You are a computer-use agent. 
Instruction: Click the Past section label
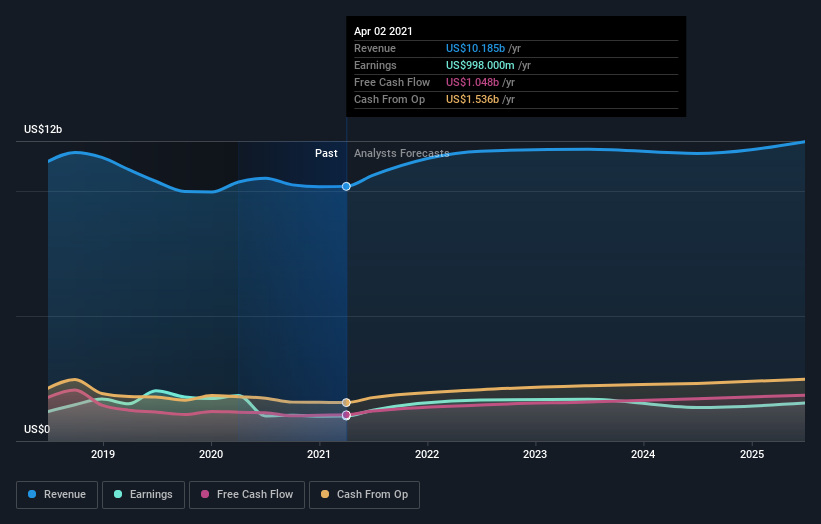(x=326, y=153)
